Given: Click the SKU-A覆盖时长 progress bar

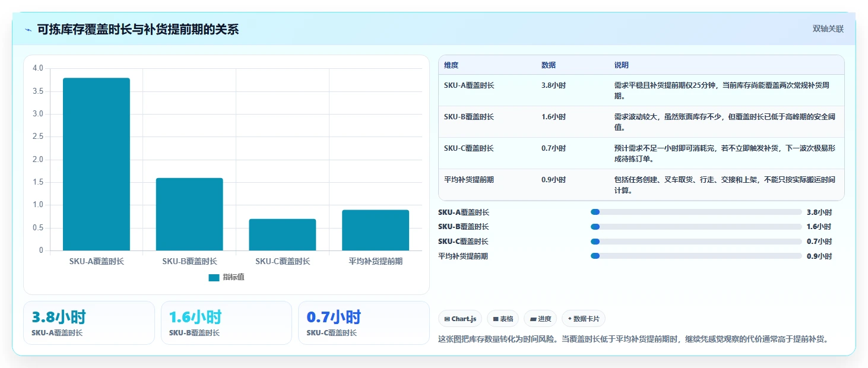Looking at the screenshot, I should [x=696, y=212].
